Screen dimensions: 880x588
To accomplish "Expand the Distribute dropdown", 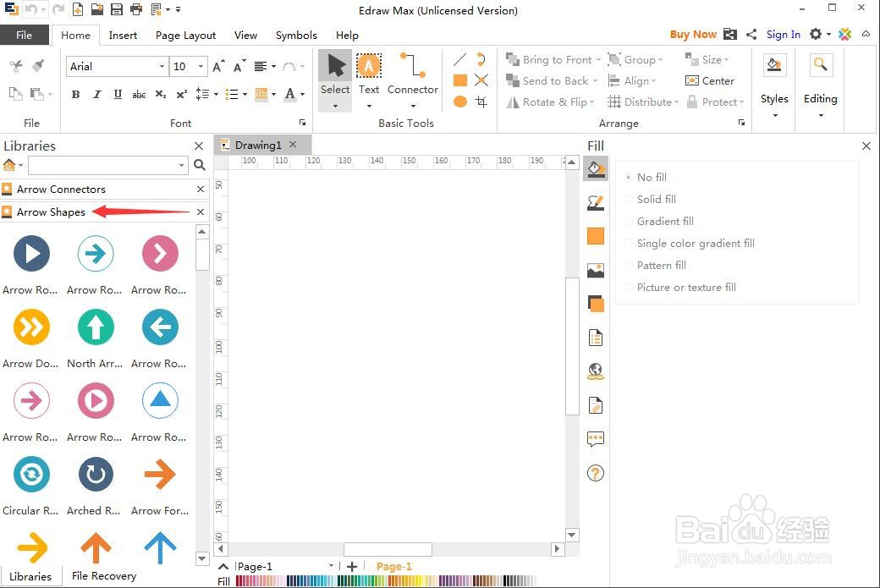I will tap(676, 102).
